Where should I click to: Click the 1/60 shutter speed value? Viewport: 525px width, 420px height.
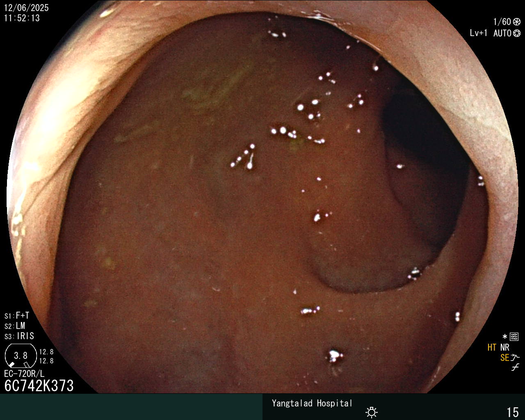[502, 22]
